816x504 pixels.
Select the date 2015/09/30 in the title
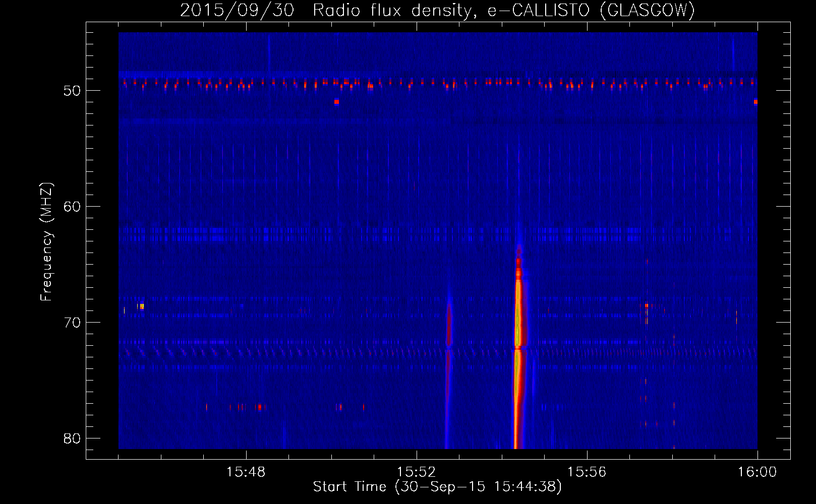237,10
